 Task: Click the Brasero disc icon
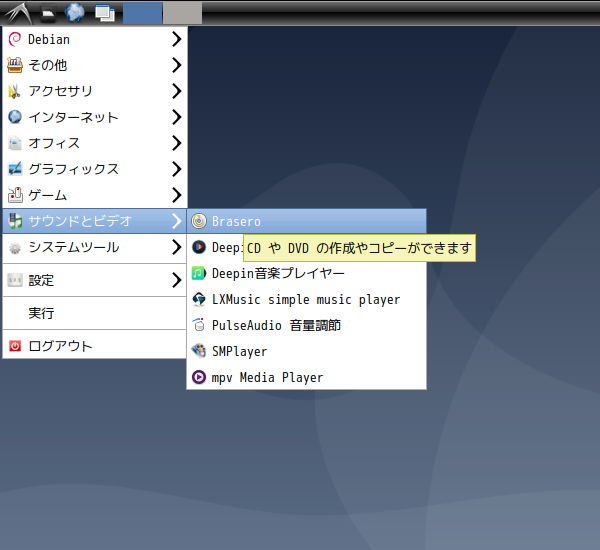199,221
